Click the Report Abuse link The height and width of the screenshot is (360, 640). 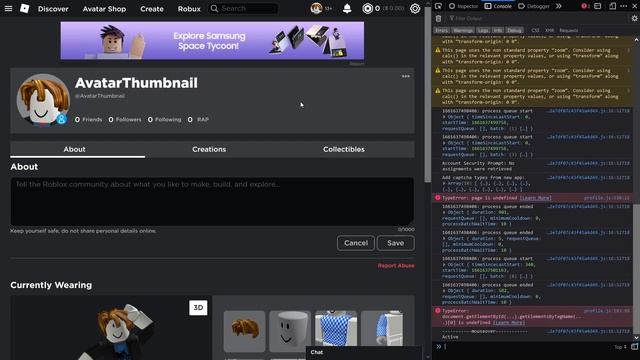(396, 266)
